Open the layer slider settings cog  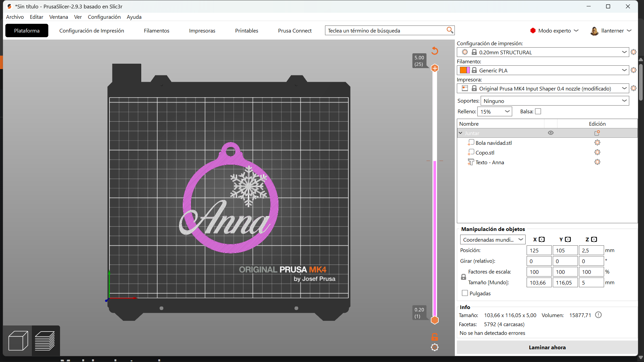coord(435,347)
